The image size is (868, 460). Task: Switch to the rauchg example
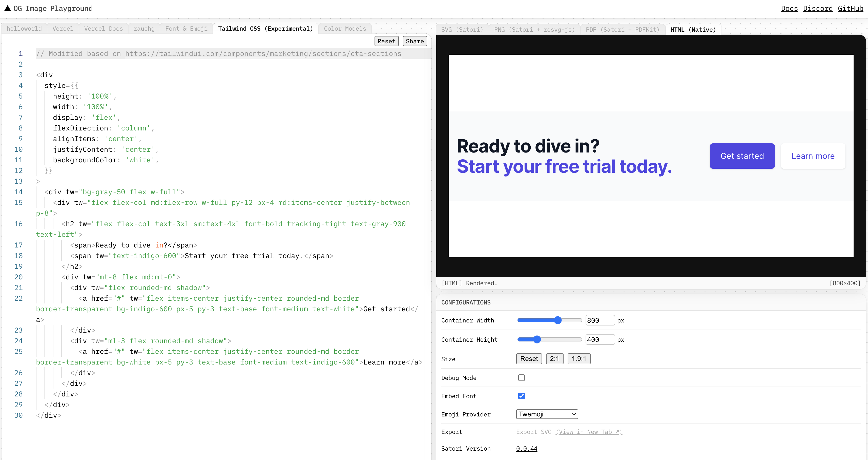click(x=144, y=28)
